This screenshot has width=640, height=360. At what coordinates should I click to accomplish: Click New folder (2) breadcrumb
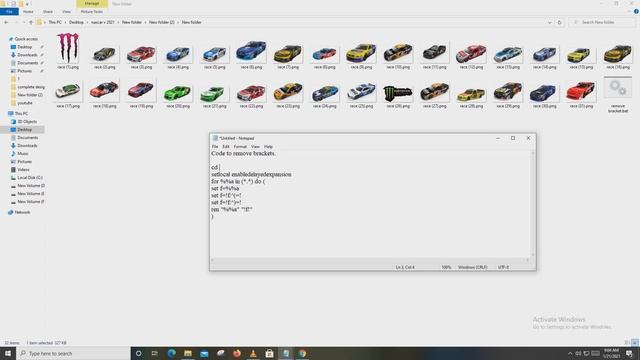(x=162, y=22)
